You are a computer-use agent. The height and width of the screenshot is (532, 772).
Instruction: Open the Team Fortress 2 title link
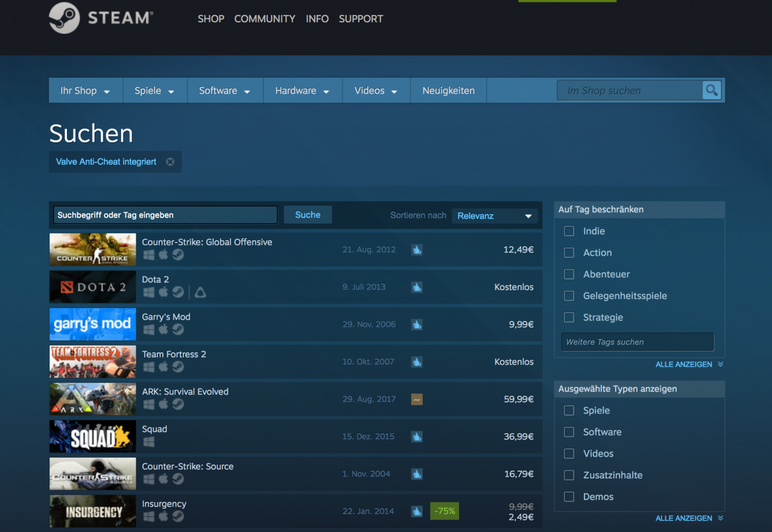(174, 354)
